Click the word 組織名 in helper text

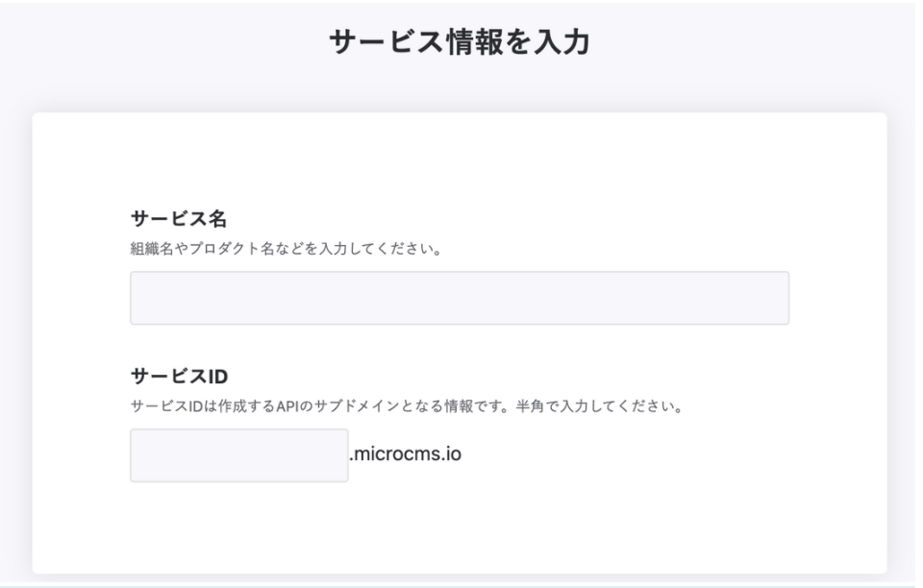point(147,250)
